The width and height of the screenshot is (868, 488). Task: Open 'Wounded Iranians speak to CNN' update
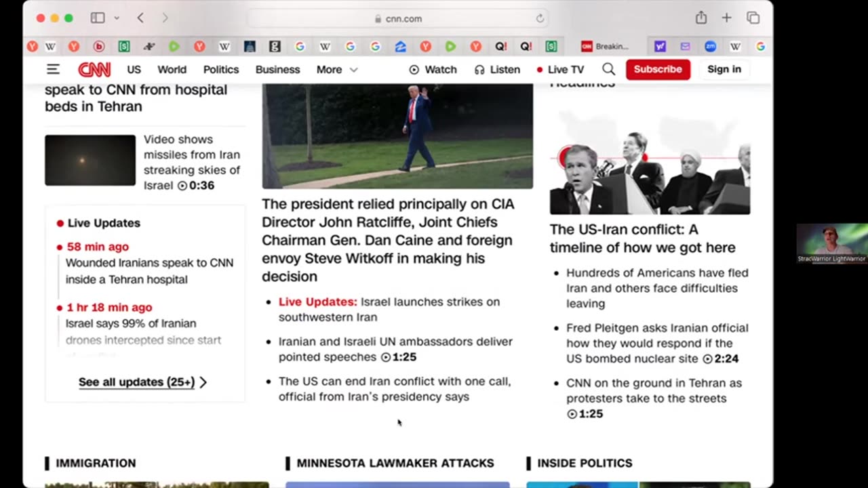click(x=149, y=271)
